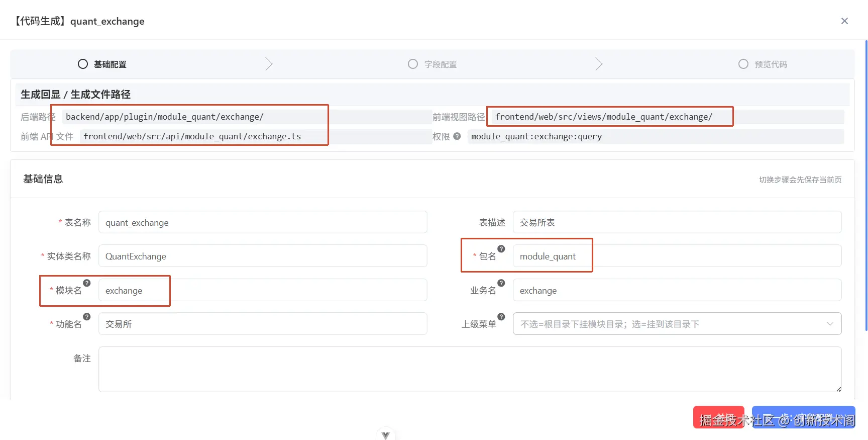The image size is (868, 440).
Task: Click inside the 备注 textarea
Action: pos(470,369)
